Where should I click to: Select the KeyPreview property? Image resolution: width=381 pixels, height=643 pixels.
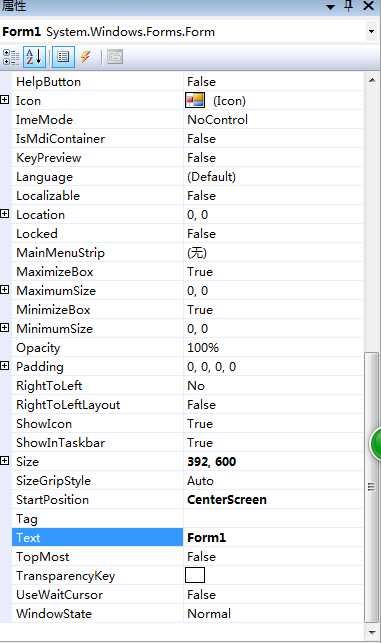click(48, 158)
